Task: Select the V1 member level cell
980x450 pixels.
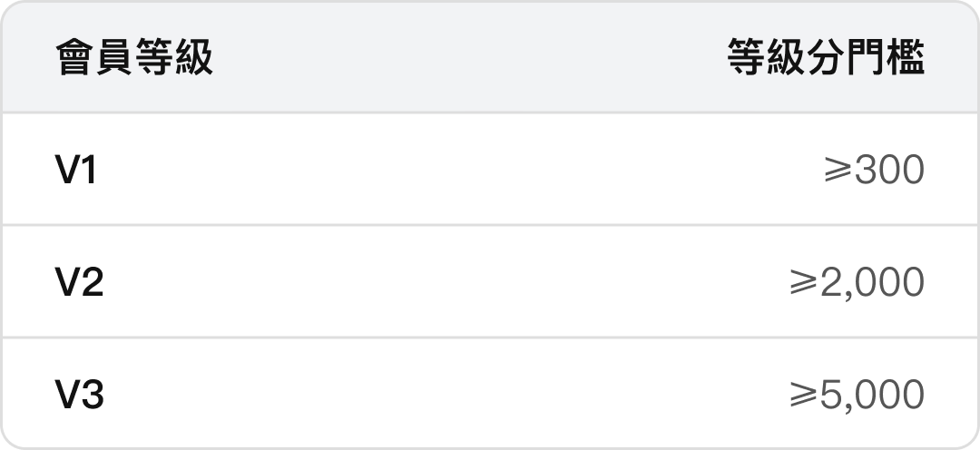Action: (x=76, y=171)
